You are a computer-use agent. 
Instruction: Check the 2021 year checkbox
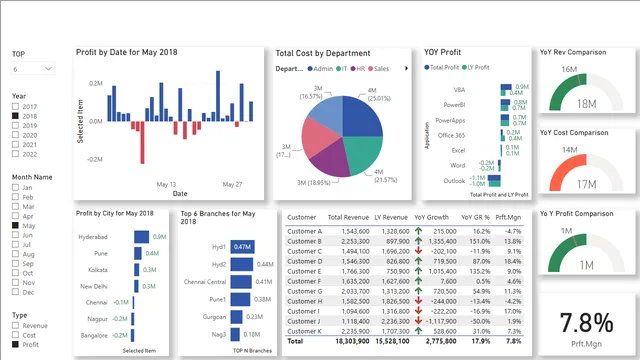[x=16, y=144]
